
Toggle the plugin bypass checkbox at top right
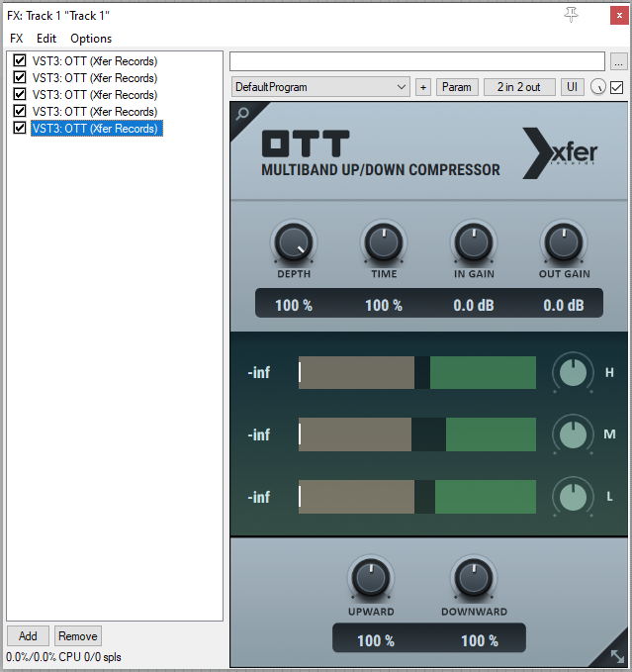coord(617,87)
